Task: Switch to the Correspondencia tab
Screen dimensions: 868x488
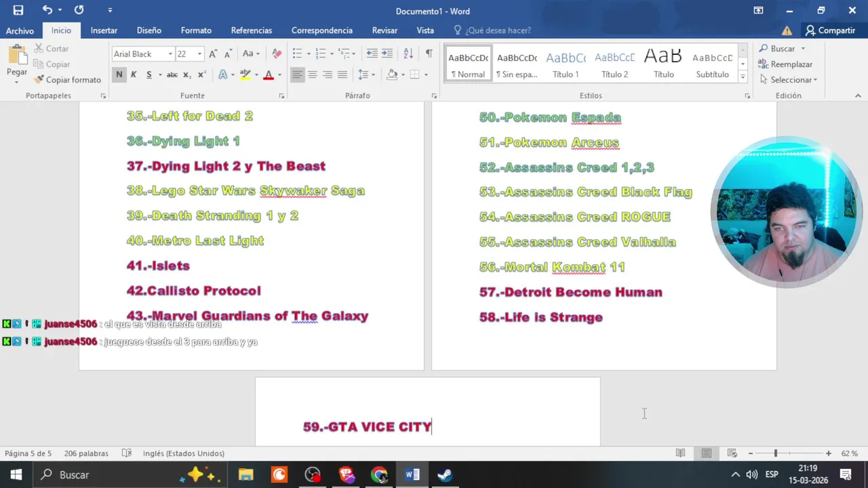Action: (321, 30)
